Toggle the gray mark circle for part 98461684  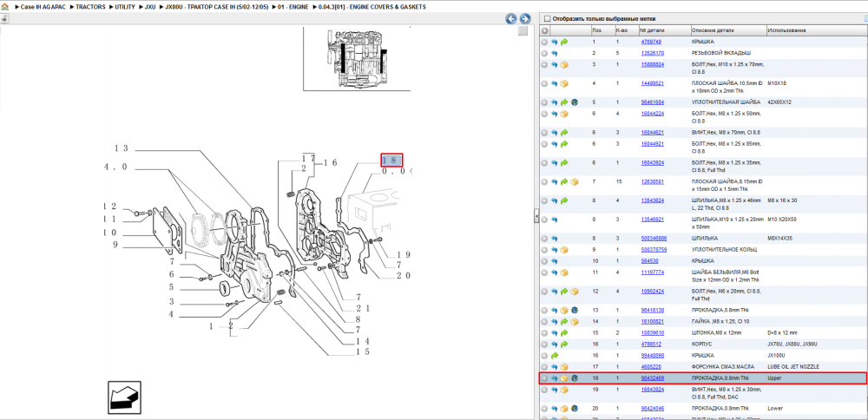[545, 102]
